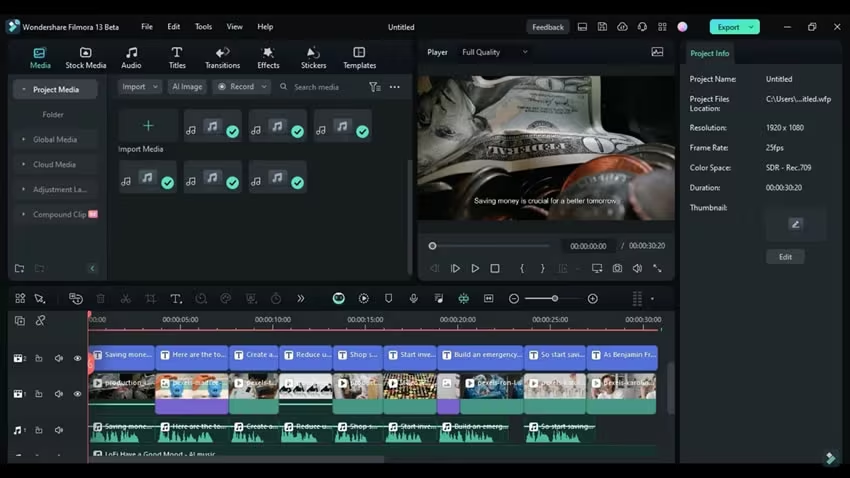Mute audio track 1
This screenshot has height=478, width=850.
point(59,430)
